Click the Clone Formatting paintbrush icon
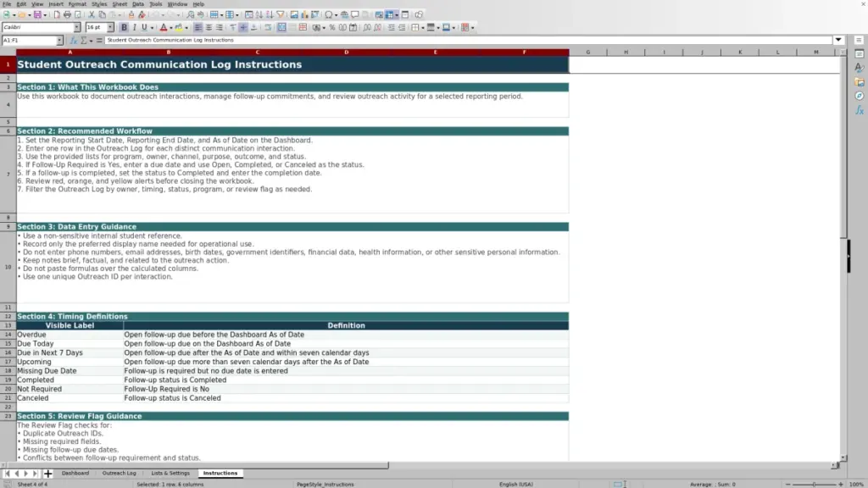Image resolution: width=868 pixels, height=488 pixels. tap(131, 14)
